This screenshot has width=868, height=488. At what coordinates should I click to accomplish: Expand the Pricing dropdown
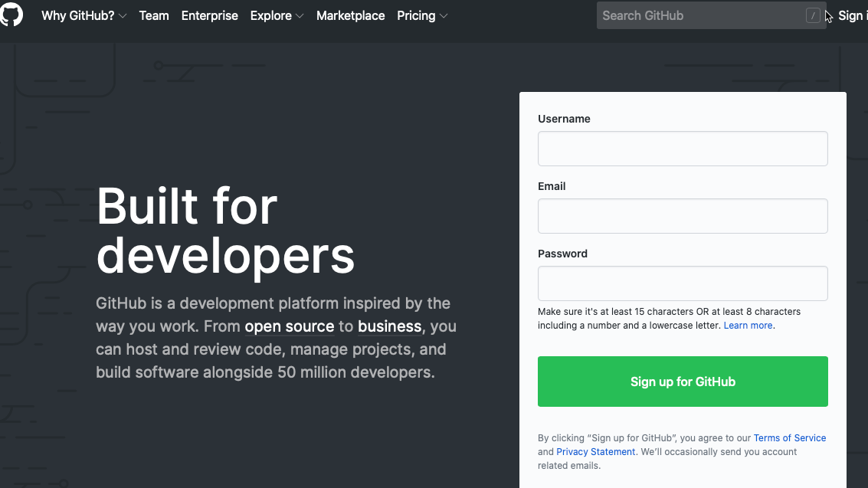[x=422, y=15]
